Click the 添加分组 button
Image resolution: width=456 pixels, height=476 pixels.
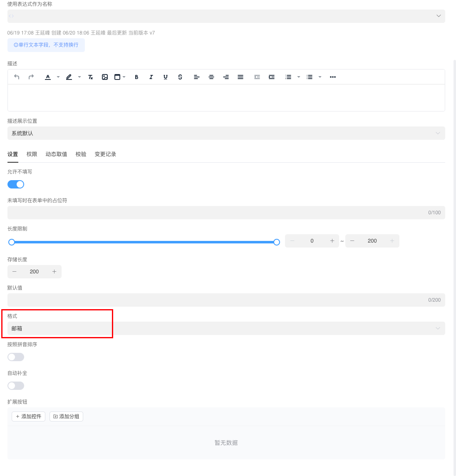click(66, 416)
